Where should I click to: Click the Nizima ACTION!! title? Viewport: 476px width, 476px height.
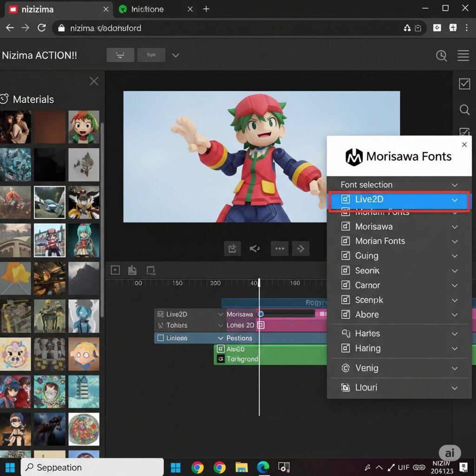(40, 55)
